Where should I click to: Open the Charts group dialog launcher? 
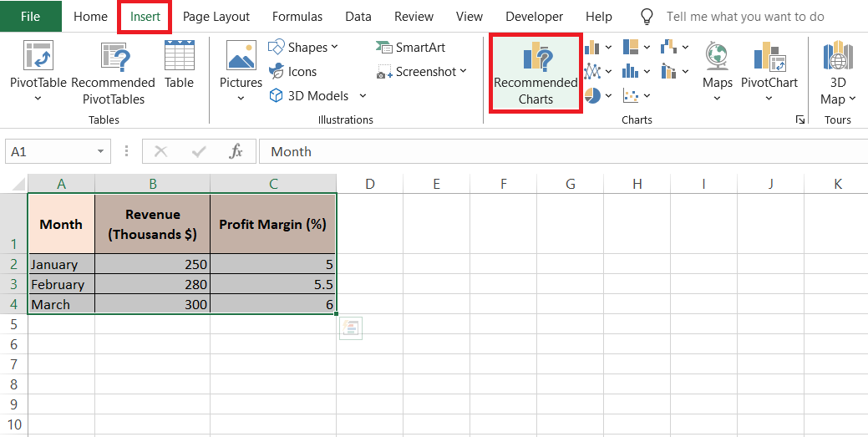pyautogui.click(x=799, y=119)
